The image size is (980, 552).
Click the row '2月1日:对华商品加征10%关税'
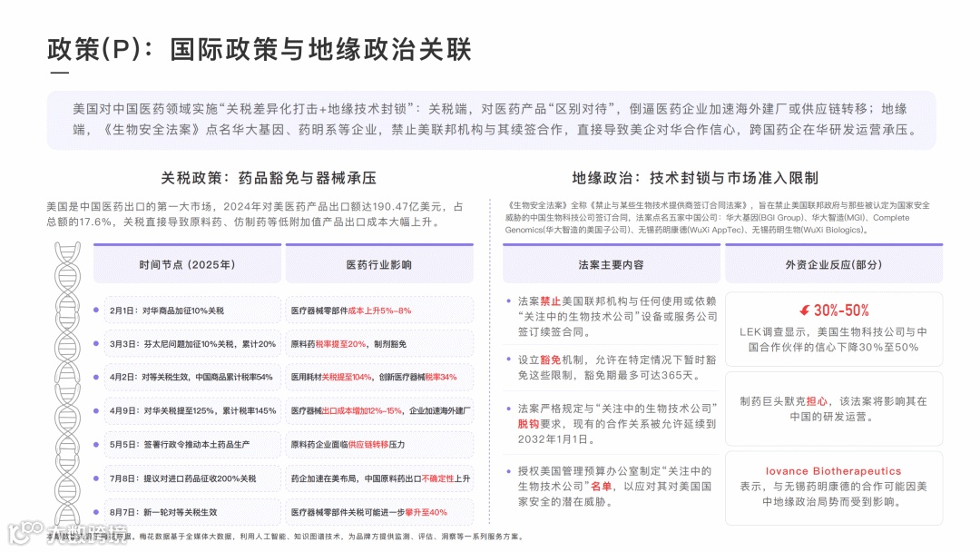[192, 310]
